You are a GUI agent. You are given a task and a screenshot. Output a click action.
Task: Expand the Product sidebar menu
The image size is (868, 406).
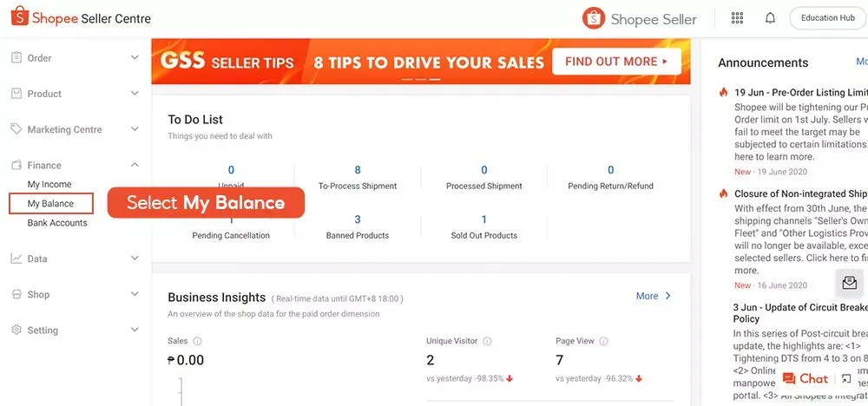(x=76, y=94)
